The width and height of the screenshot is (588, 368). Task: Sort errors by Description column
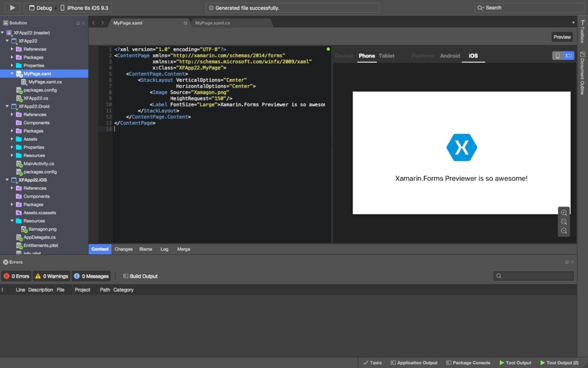coord(41,290)
